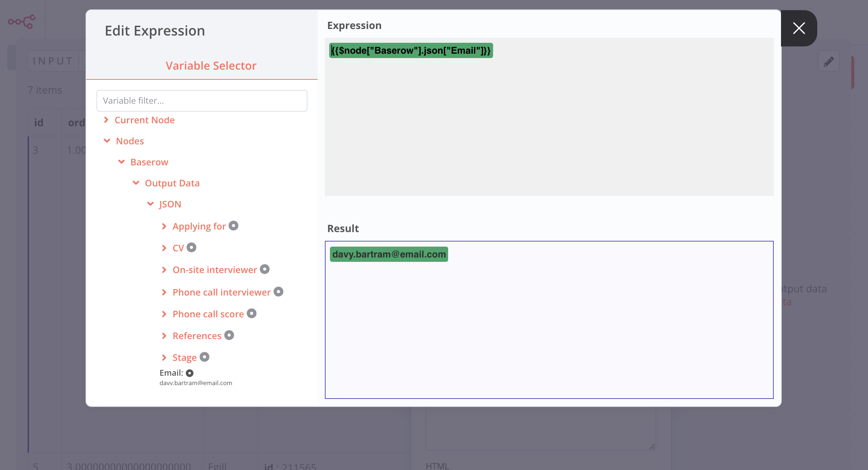Image resolution: width=868 pixels, height=470 pixels.
Task: Click the dot icon beside Phone call score
Action: click(x=252, y=313)
